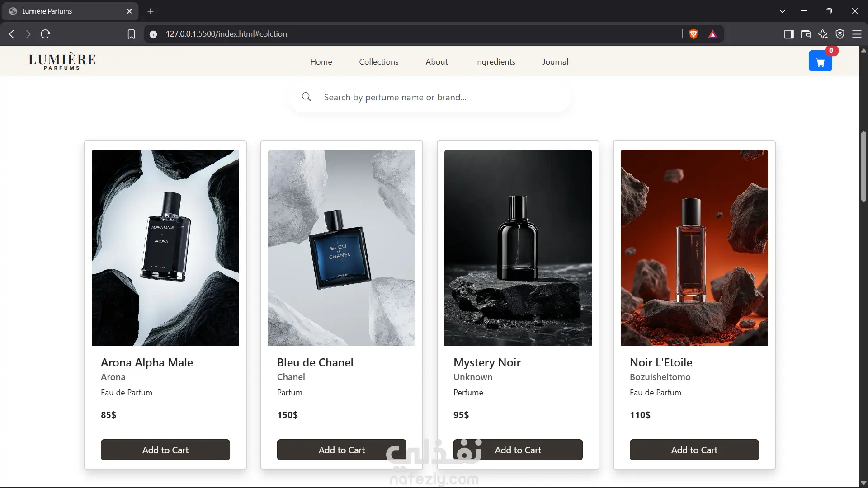Click the 85$ price

pos(108,415)
